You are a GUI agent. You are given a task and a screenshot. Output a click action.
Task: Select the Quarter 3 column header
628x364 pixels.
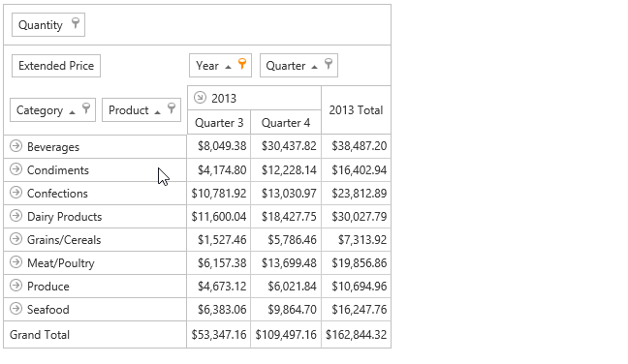219,122
